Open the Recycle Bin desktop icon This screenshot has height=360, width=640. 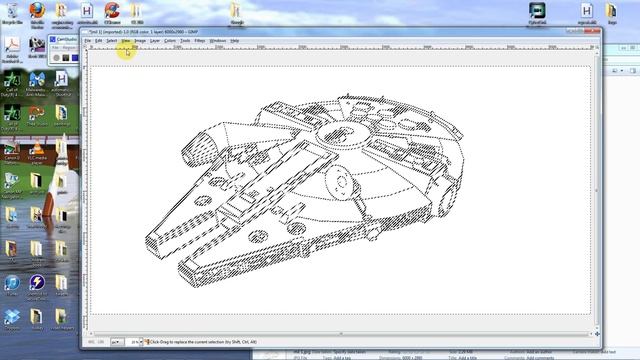(12, 13)
